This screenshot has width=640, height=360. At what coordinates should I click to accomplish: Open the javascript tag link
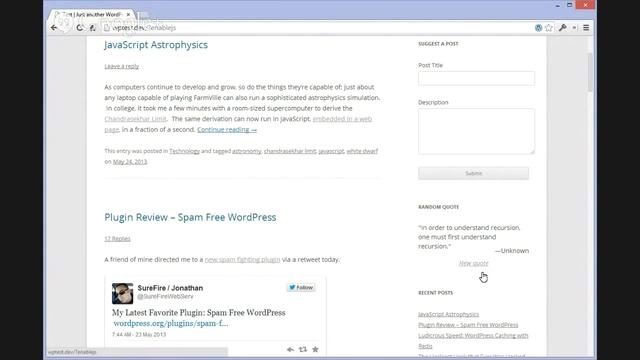331,151
